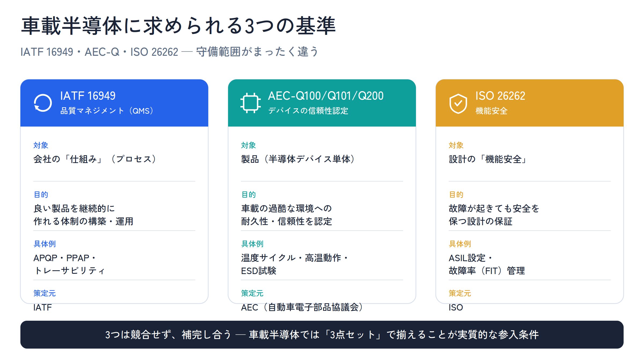The image size is (644, 362).
Task: Select the text 故障率（FIT）管理
Action: click(487, 271)
